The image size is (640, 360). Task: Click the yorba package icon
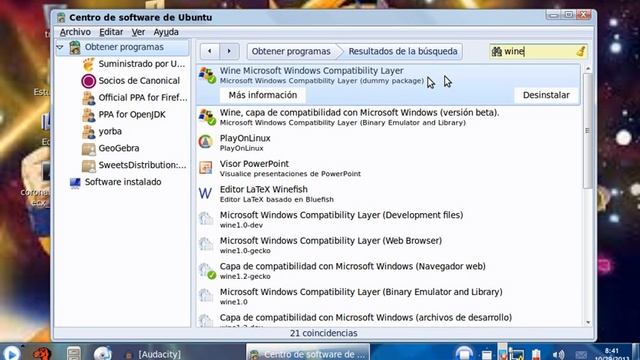coord(88,131)
